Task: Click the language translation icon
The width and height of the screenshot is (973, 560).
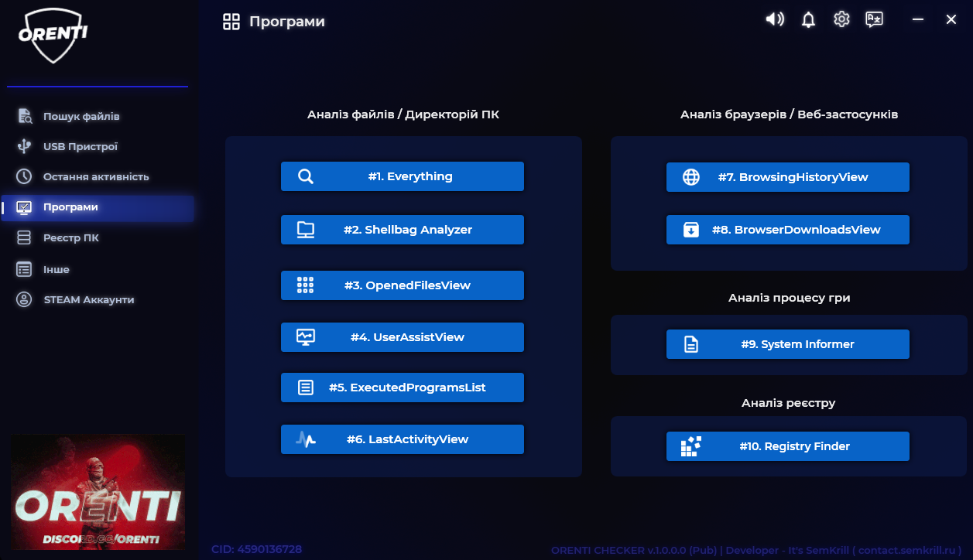Action: (875, 20)
